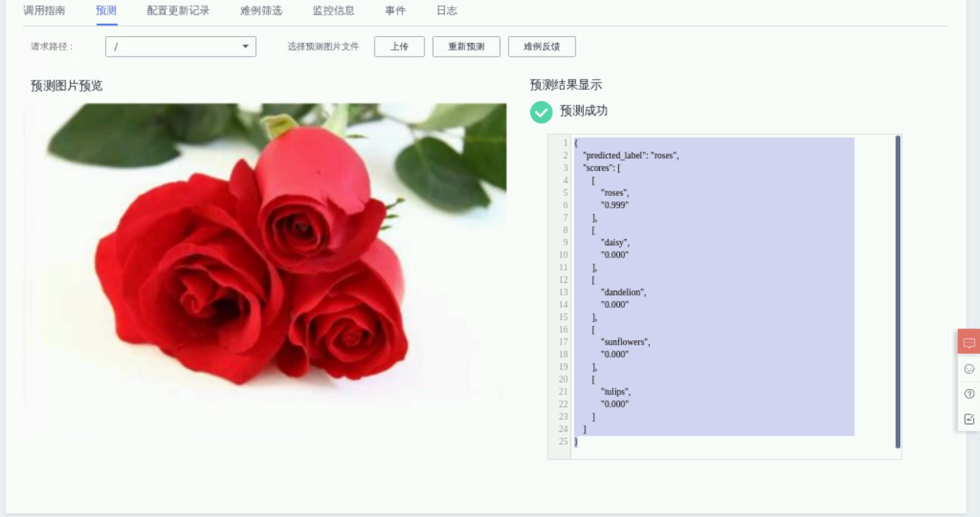Switch to the 事件 tab

tap(395, 11)
